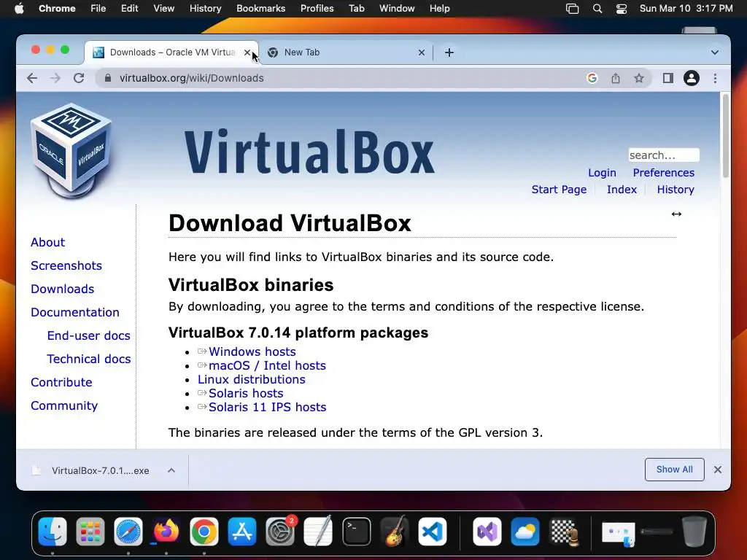Download the Solaris 11 IPS hosts package
The width and height of the screenshot is (747, 560).
coord(267,407)
